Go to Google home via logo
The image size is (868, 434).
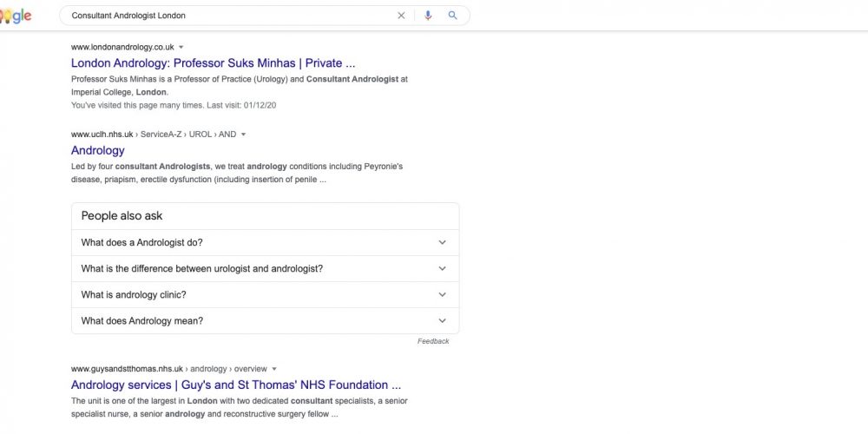16,16
